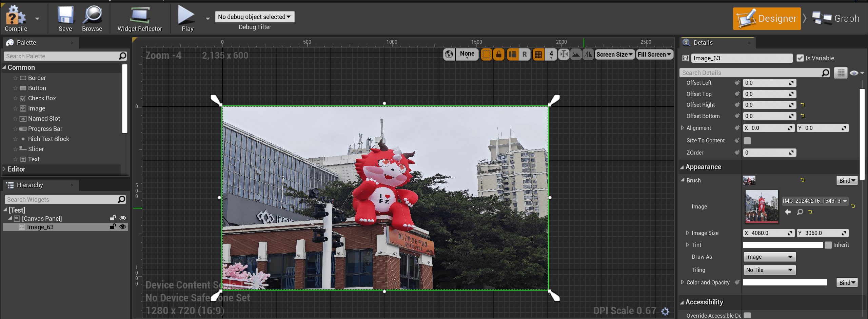
Task: Reset Offset Bottom to default
Action: click(803, 116)
